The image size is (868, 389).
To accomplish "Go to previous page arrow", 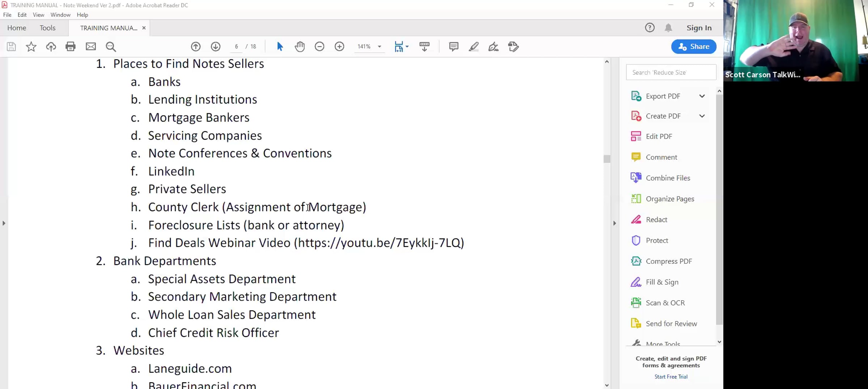I will click(196, 47).
